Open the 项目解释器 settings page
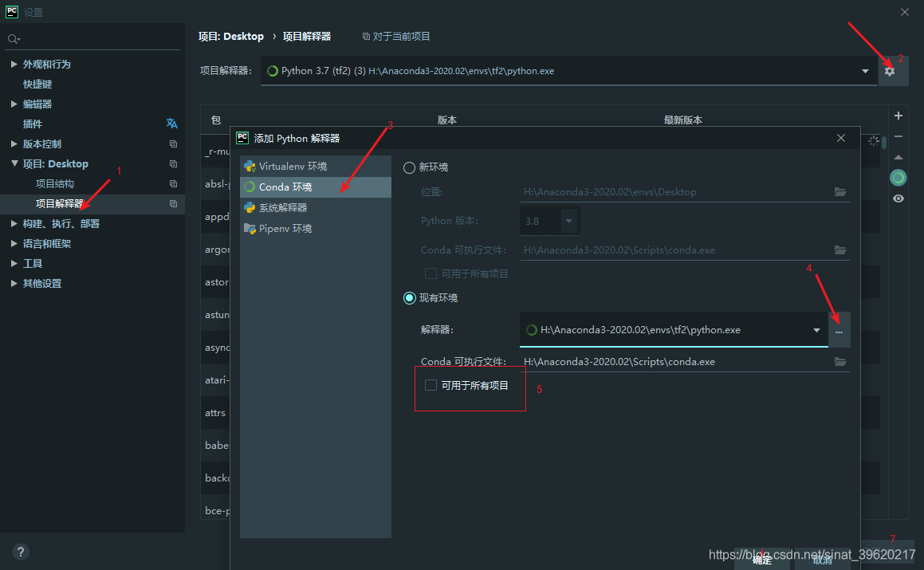The image size is (924, 570). pyautogui.click(x=60, y=203)
